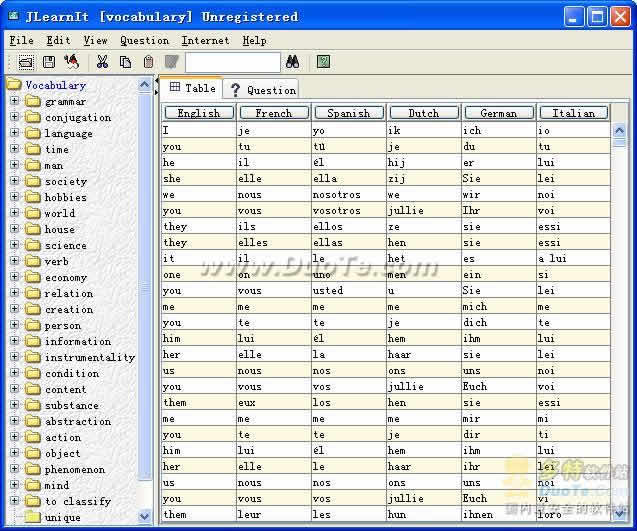637x531 pixels.
Task: Open the File menu
Action: (x=22, y=41)
